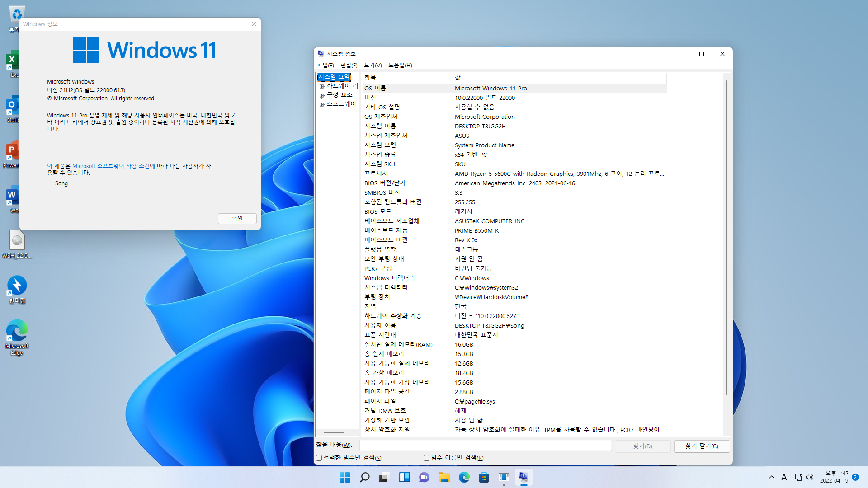Select the System name (시스템 이름) row
The width and height of the screenshot is (868, 488).
point(514,126)
